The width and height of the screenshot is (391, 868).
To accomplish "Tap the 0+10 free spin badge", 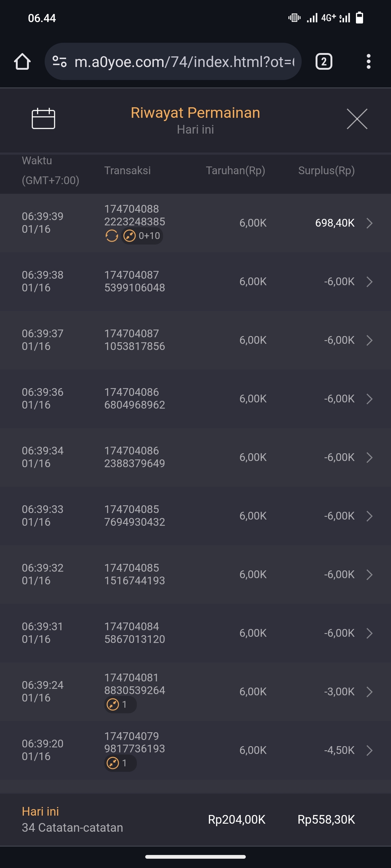I will 142,236.
